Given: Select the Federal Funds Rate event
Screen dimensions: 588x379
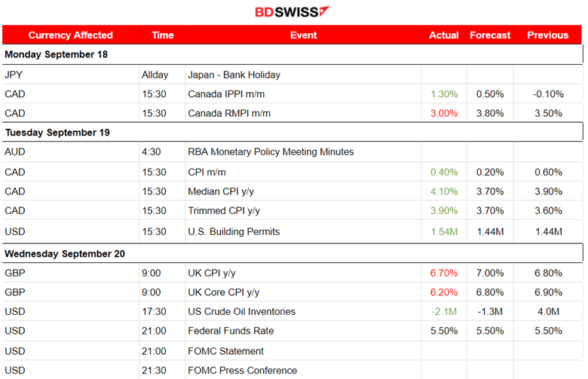Looking at the screenshot, I should tap(230, 331).
